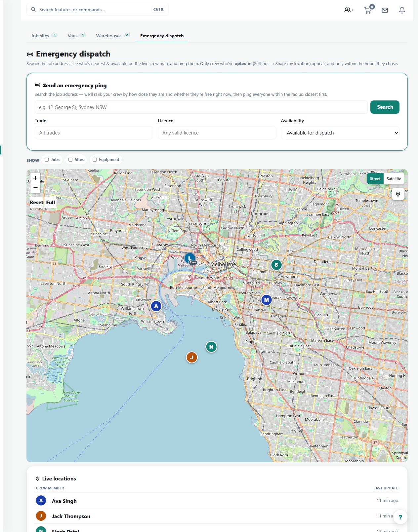Click the map Reset button
This screenshot has width=418, height=532.
pos(36,203)
